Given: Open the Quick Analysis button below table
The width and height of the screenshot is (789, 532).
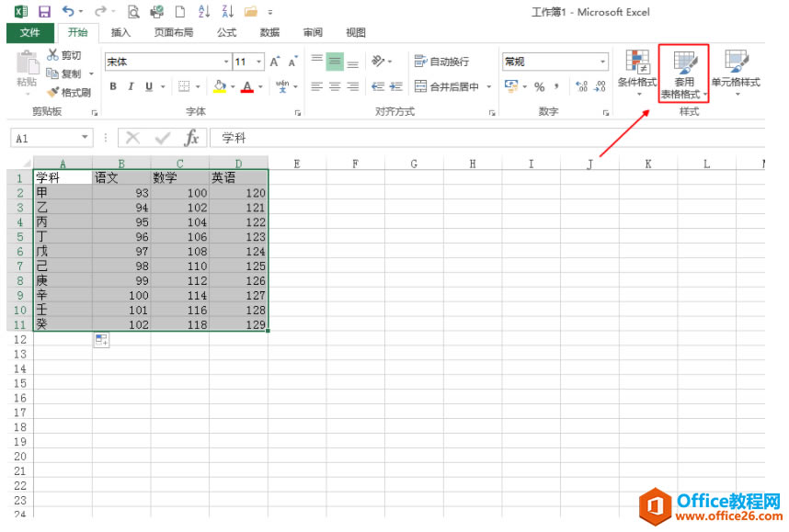Looking at the screenshot, I should coord(102,340).
